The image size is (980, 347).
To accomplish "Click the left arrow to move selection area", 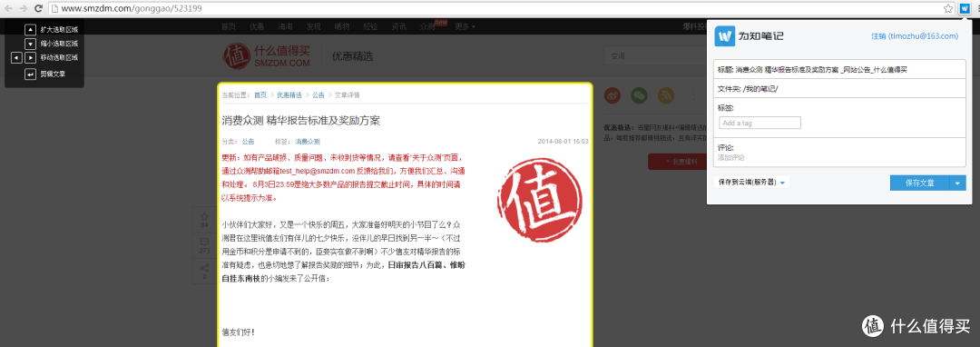I will pos(17,57).
